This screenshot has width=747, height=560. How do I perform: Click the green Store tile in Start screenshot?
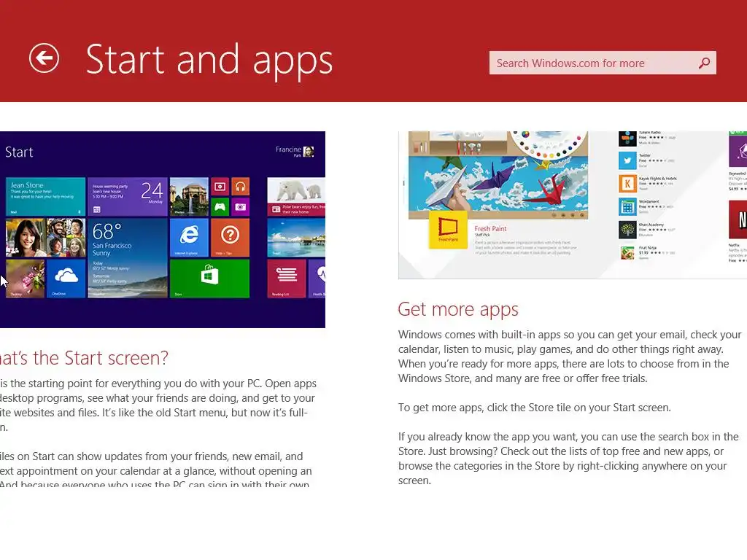tap(209, 279)
